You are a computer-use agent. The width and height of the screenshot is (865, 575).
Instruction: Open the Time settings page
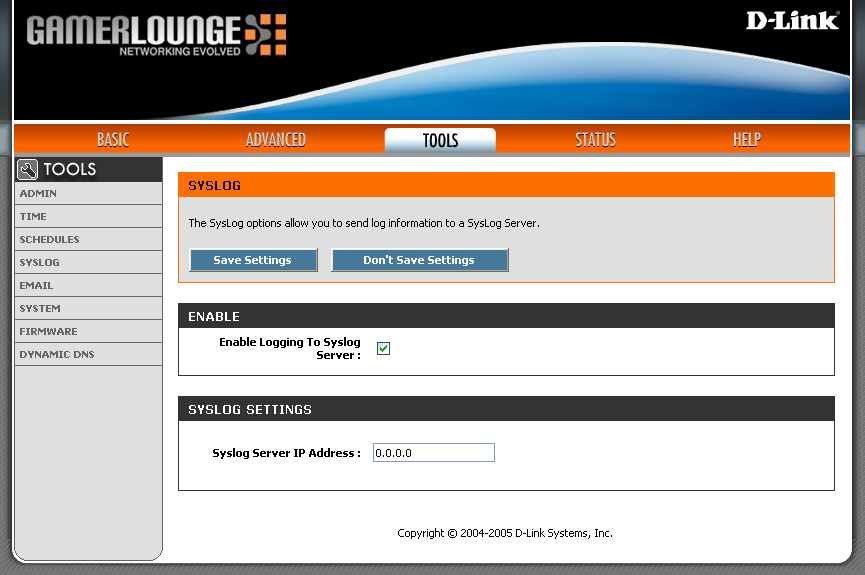[x=89, y=216]
